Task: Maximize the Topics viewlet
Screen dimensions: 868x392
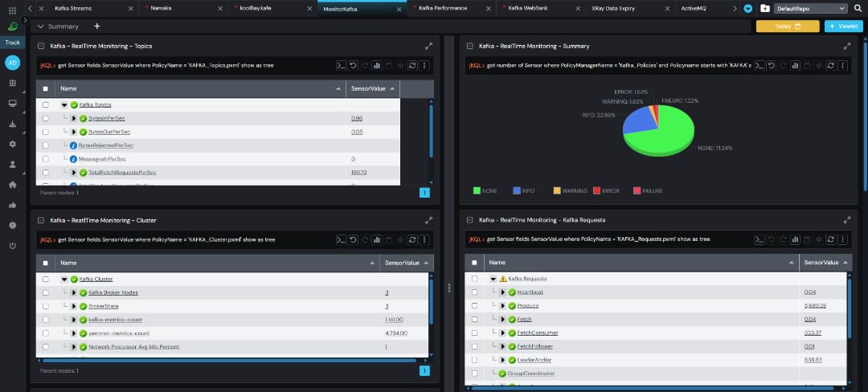Action: pyautogui.click(x=428, y=47)
